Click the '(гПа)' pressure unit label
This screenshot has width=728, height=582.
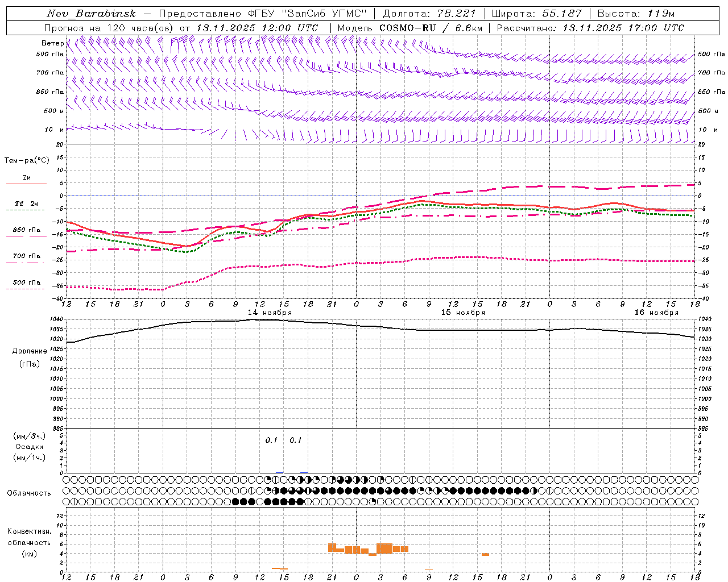point(30,364)
